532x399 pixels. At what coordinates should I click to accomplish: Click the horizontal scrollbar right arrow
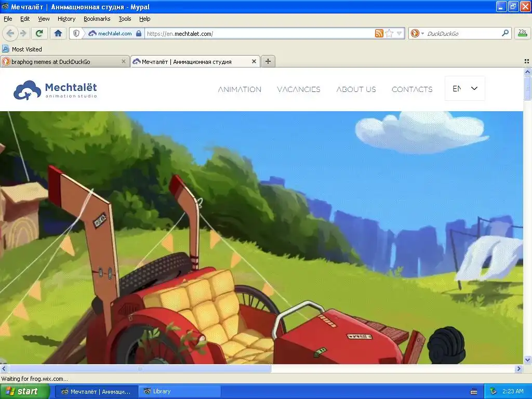(x=518, y=368)
